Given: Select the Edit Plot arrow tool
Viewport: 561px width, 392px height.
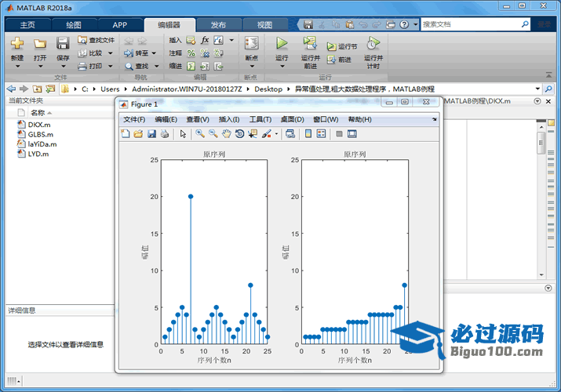Looking at the screenshot, I should click(x=183, y=133).
